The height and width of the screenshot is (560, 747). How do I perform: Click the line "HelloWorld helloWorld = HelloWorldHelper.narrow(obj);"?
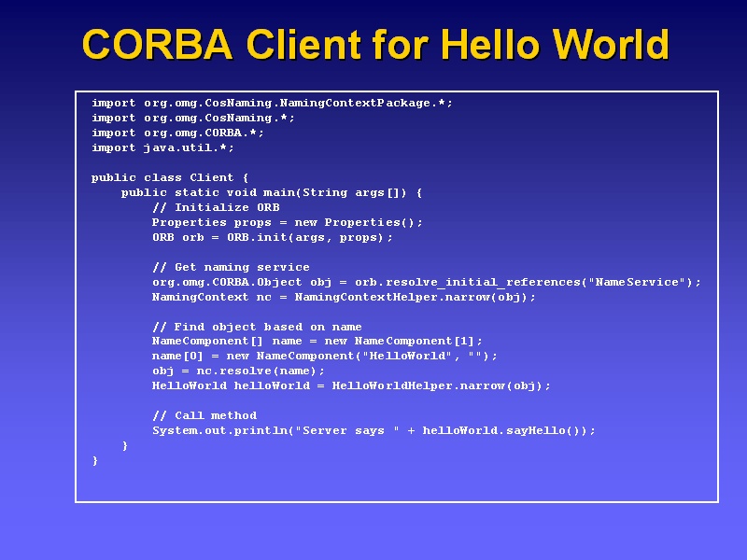tap(351, 386)
